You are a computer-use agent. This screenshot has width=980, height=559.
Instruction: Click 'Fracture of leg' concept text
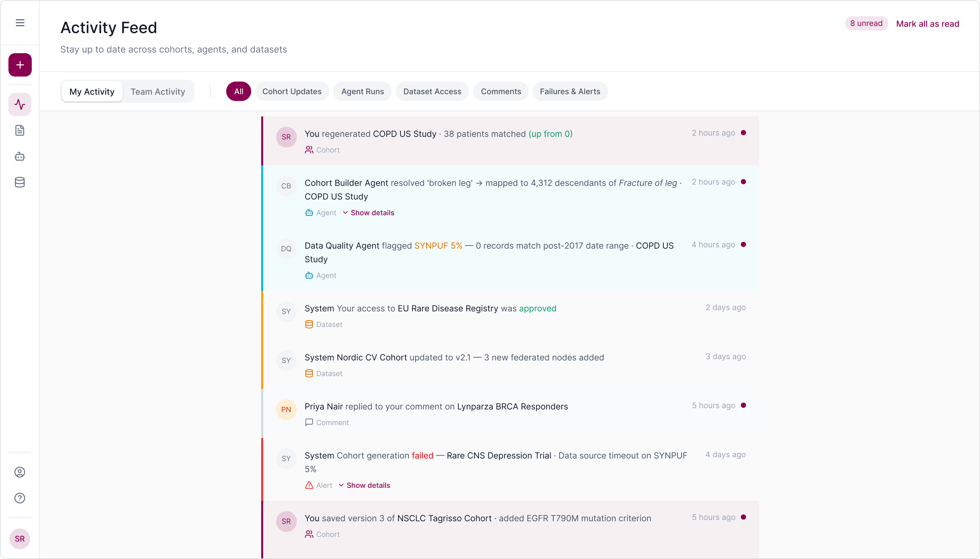click(x=648, y=183)
